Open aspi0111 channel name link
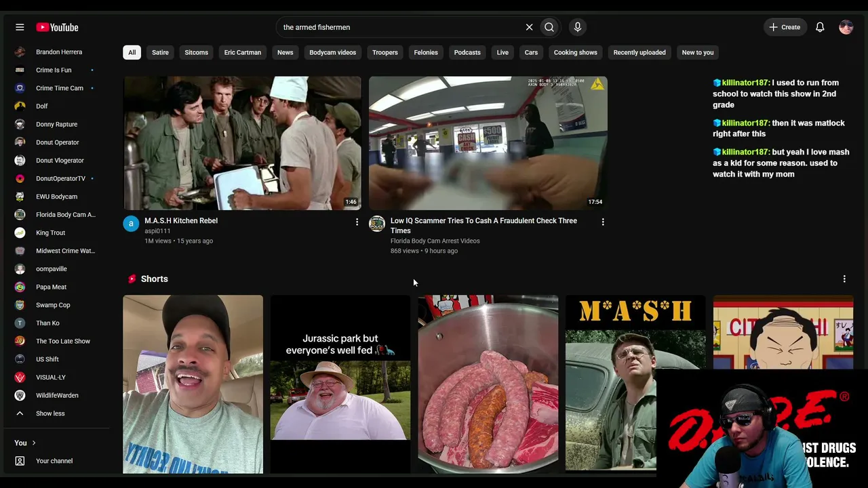This screenshot has width=868, height=488. tap(157, 231)
